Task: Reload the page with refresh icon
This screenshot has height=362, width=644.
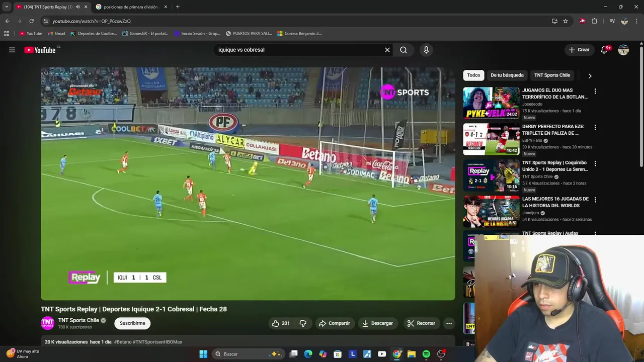Action: (x=31, y=21)
